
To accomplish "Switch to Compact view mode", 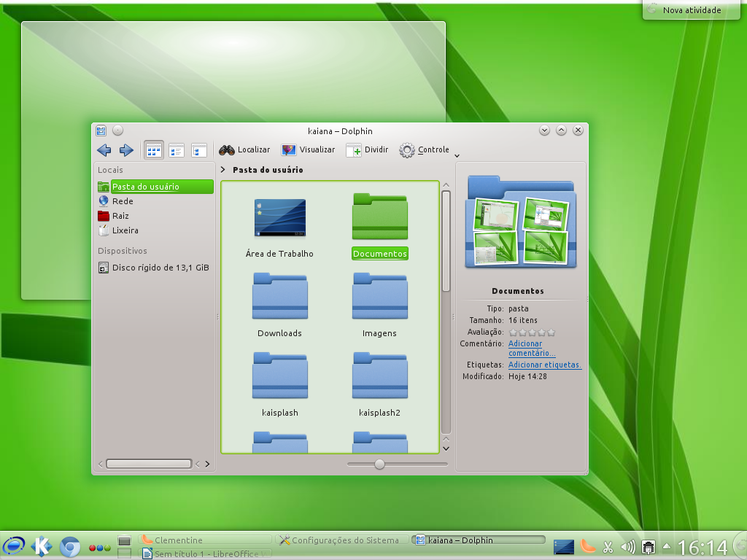I will point(177,150).
